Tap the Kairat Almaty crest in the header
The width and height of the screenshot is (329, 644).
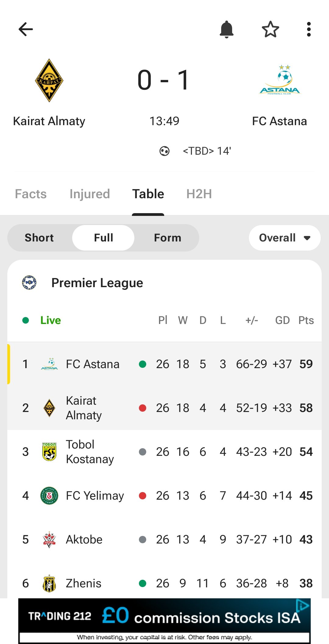[x=49, y=80]
